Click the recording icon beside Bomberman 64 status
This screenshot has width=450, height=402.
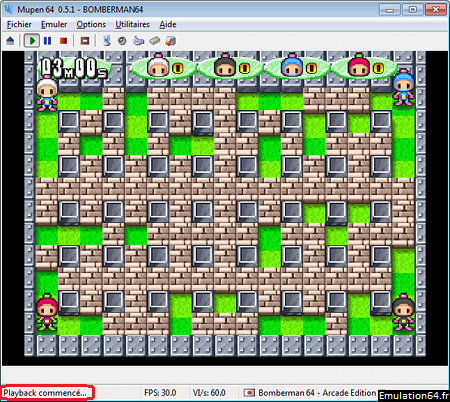click(x=249, y=393)
